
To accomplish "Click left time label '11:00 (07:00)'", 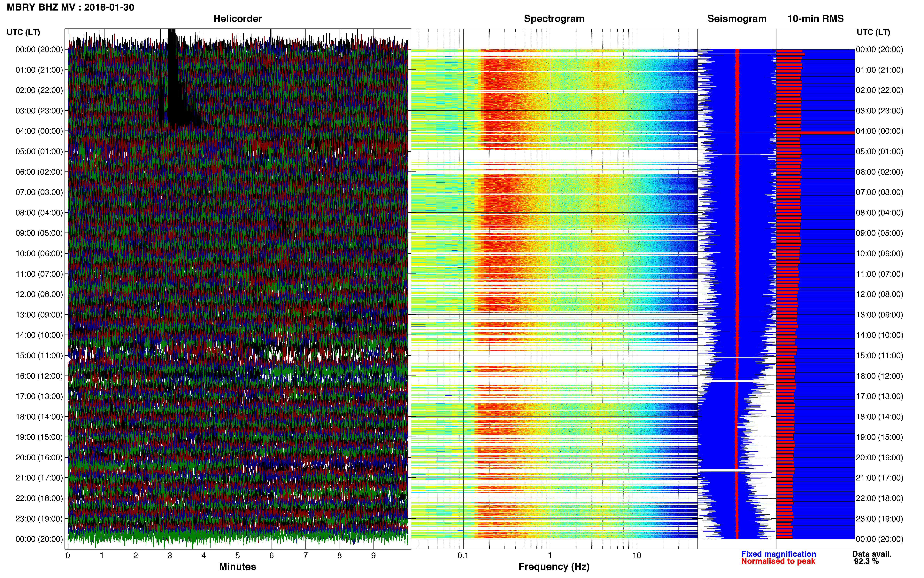I will pos(39,274).
